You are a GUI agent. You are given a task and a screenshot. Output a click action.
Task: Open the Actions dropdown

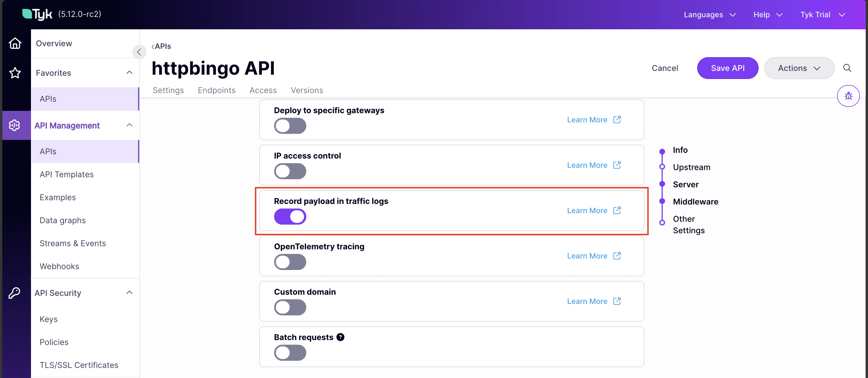point(799,68)
